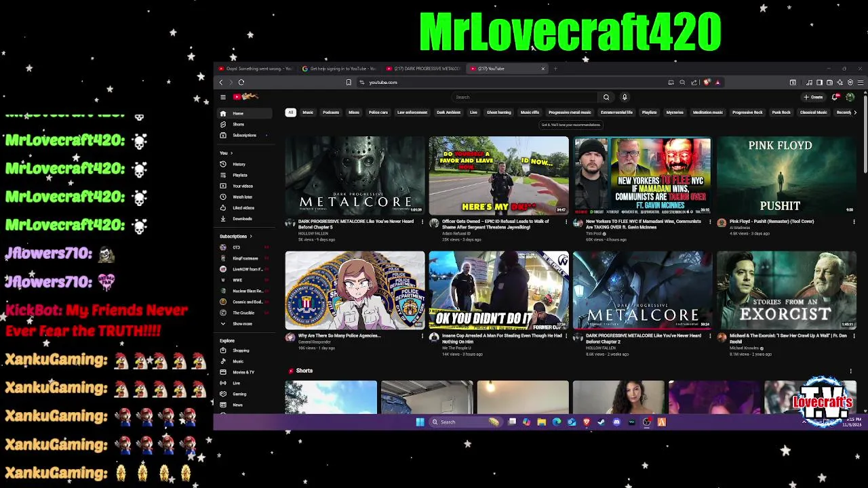The width and height of the screenshot is (868, 488).
Task: Open the Brave Shields lion icon
Action: [x=707, y=82]
